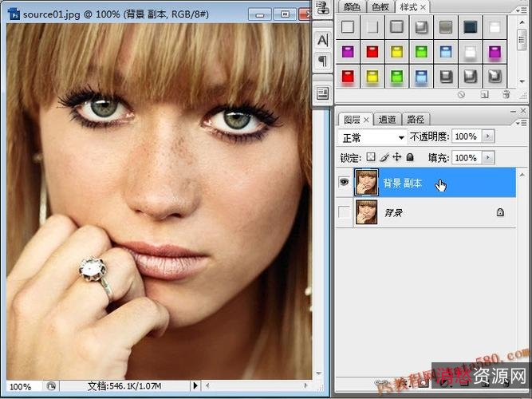Collapse the layers panel group with minimize dash
The width and height of the screenshot is (532, 399).
[x=513, y=111]
